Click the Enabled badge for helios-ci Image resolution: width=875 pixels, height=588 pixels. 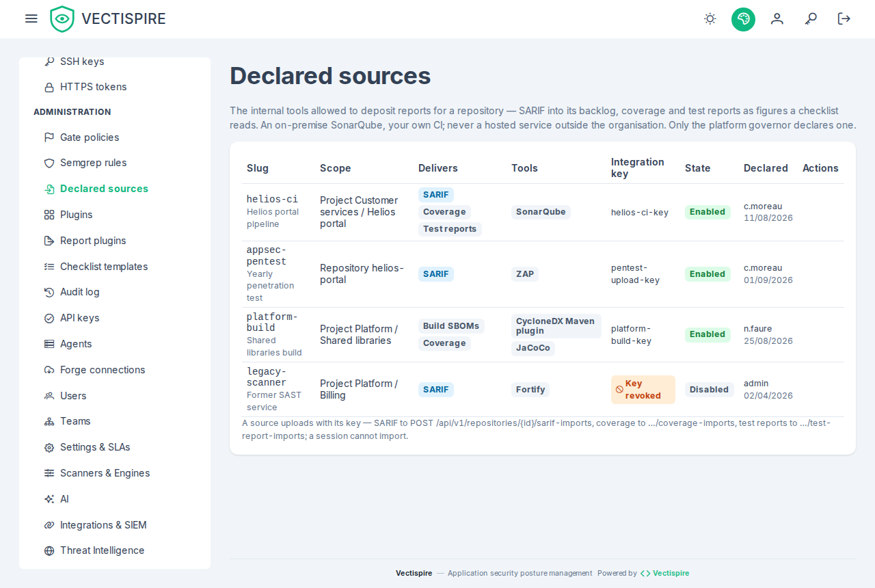[708, 212]
